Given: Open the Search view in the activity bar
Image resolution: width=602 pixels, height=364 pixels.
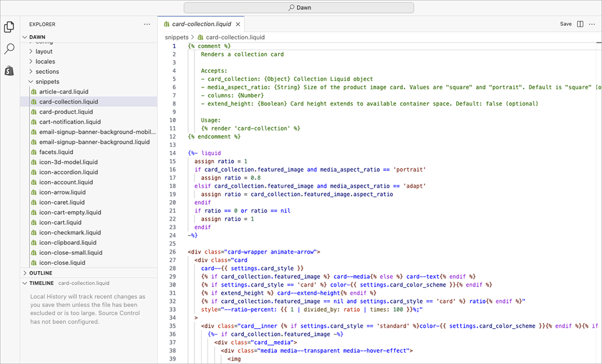Looking at the screenshot, I should click(x=9, y=49).
